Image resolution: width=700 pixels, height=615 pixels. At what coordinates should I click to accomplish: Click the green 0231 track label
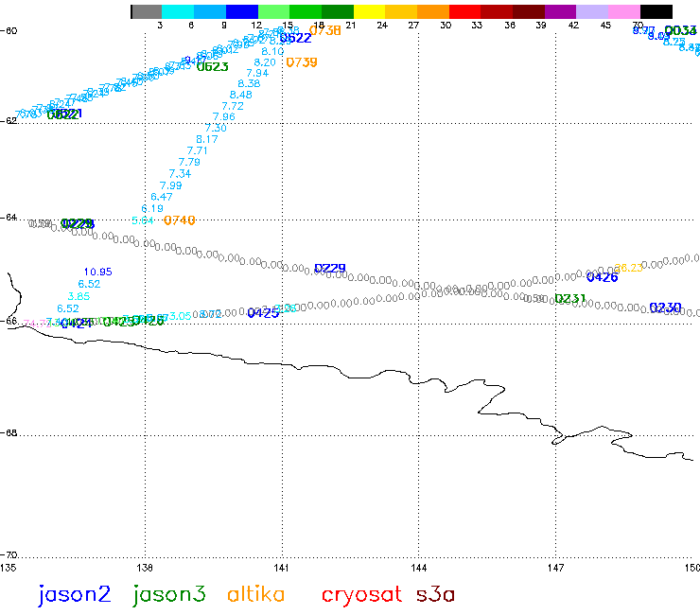coord(569,299)
